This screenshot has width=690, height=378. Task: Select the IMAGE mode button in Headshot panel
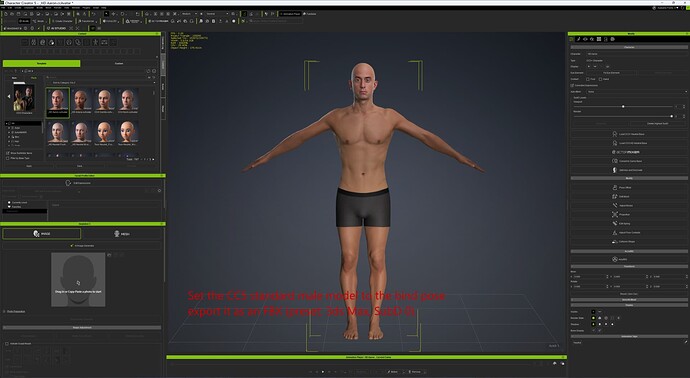click(x=42, y=234)
